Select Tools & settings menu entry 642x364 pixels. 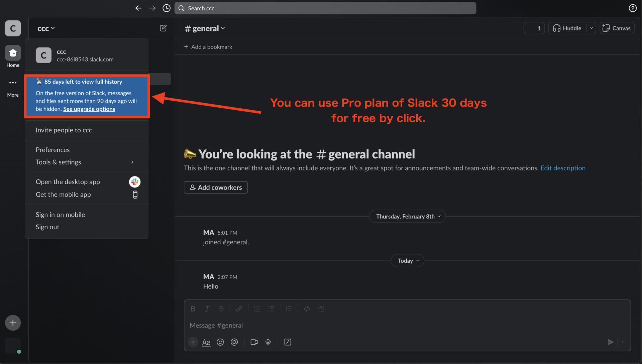[58, 162]
